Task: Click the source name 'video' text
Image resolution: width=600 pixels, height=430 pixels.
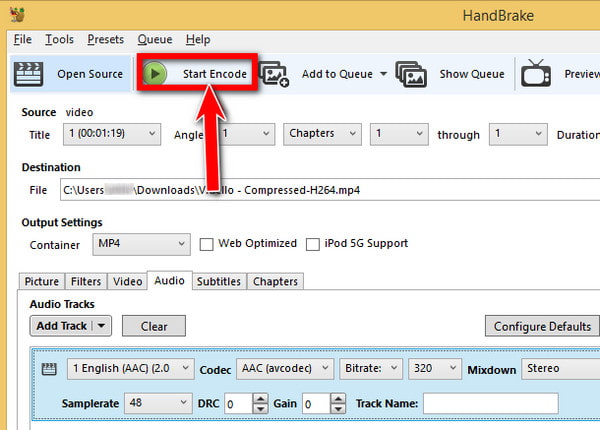Action: click(80, 112)
